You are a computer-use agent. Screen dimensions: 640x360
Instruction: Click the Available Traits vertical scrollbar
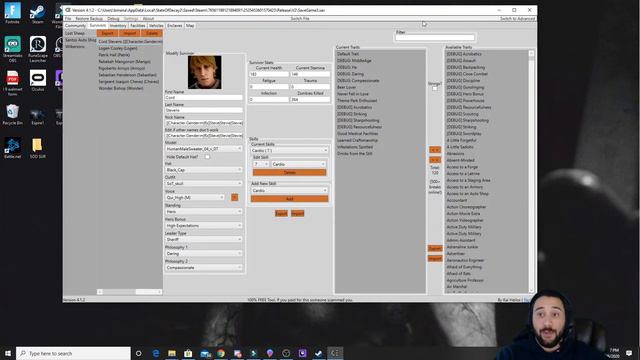click(531, 171)
